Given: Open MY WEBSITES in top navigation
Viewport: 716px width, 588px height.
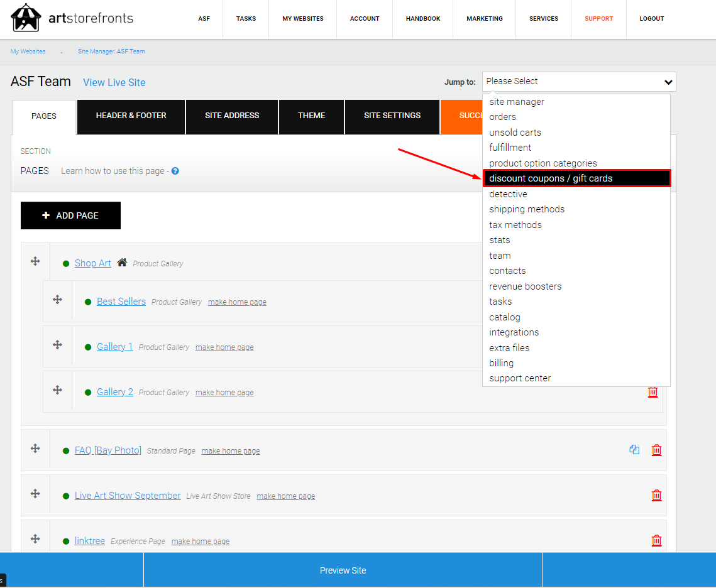Looking at the screenshot, I should pos(303,19).
